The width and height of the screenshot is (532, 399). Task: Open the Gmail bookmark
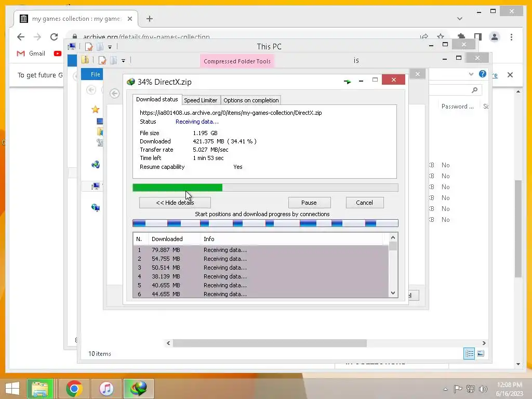click(31, 54)
